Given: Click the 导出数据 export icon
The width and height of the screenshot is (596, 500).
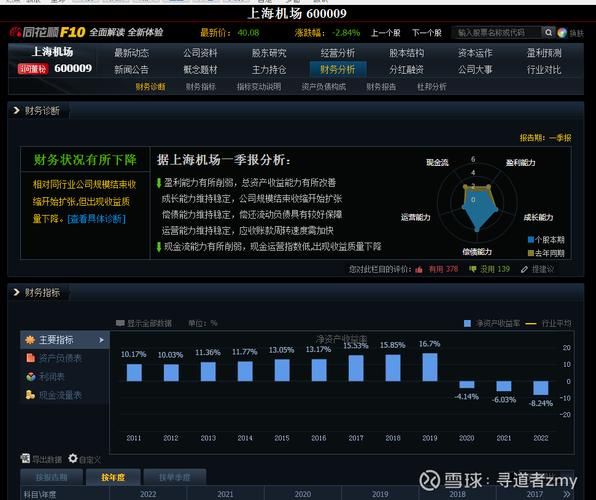Looking at the screenshot, I should [25, 459].
